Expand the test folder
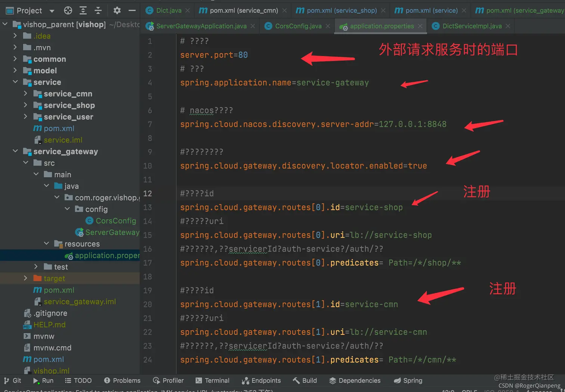565x392 pixels. click(36, 267)
